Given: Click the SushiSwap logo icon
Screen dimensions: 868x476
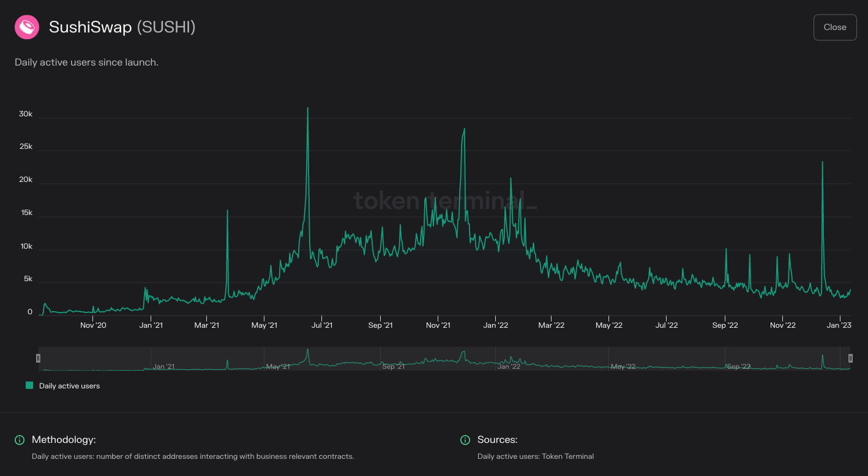Looking at the screenshot, I should (x=26, y=27).
